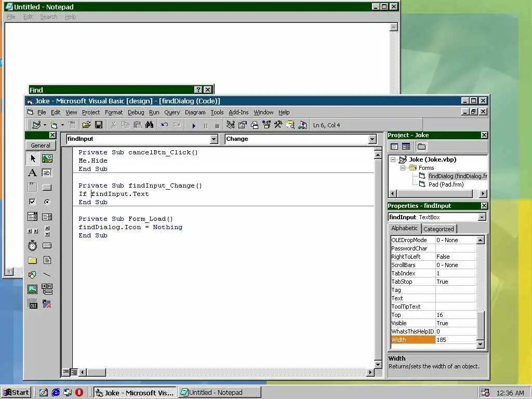Select the vertical scroll bar control tool
The height and width of the screenshot is (399, 532).
tap(47, 231)
